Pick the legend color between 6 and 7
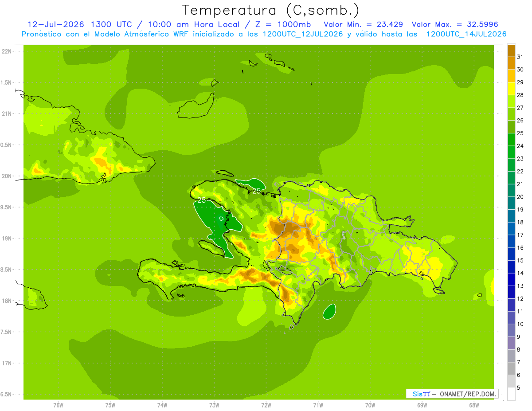This screenshot has width=532, height=411. (x=511, y=368)
